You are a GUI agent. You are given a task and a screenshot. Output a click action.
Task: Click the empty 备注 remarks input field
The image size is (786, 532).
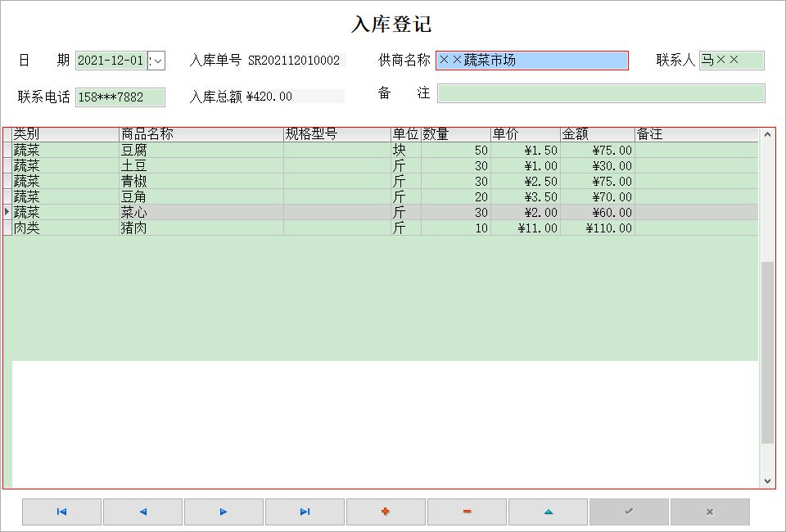tap(601, 93)
